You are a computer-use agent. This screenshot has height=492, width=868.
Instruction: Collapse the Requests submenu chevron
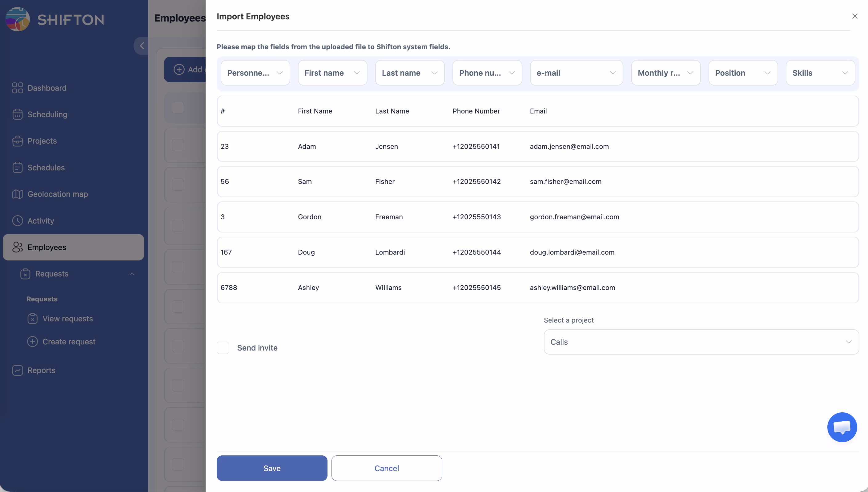(x=132, y=274)
